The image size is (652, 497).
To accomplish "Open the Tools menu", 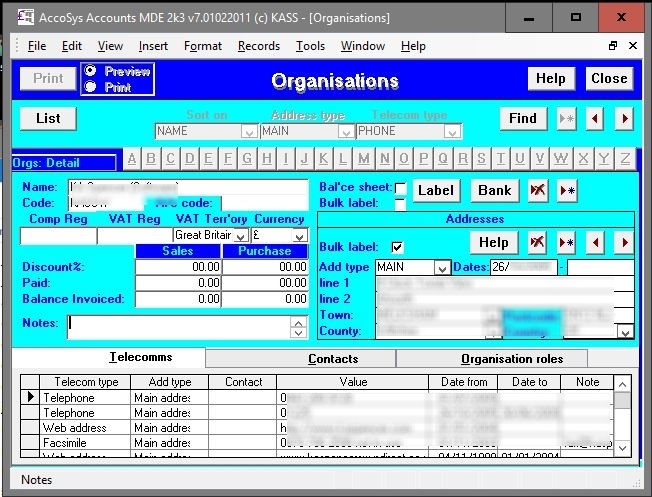I will (310, 46).
